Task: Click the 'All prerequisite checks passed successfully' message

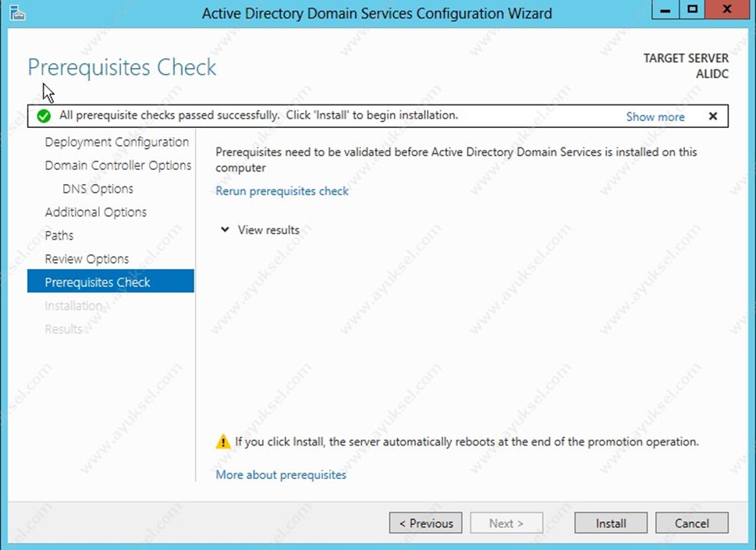Action: point(258,115)
